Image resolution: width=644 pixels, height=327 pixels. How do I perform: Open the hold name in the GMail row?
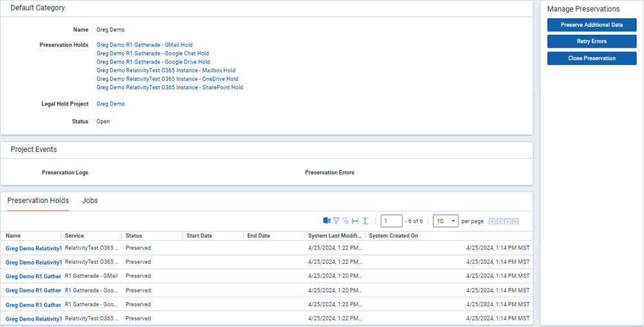[x=33, y=276]
